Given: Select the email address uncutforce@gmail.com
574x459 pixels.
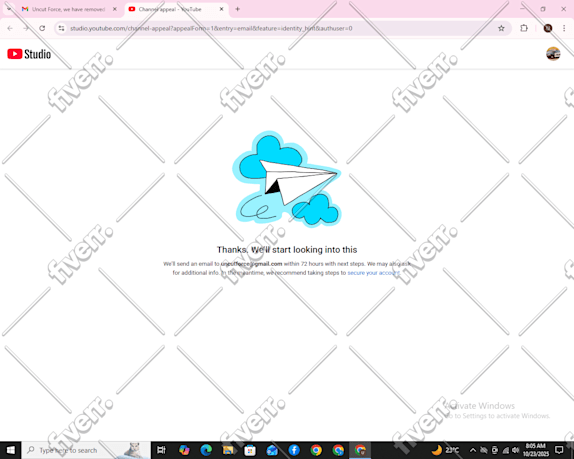Looking at the screenshot, I should click(251, 264).
